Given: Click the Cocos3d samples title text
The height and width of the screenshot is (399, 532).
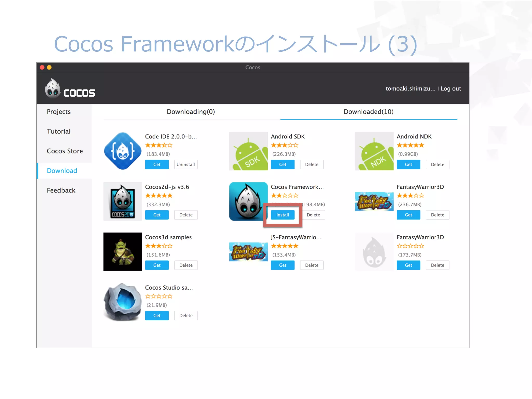Looking at the screenshot, I should tap(168, 237).
